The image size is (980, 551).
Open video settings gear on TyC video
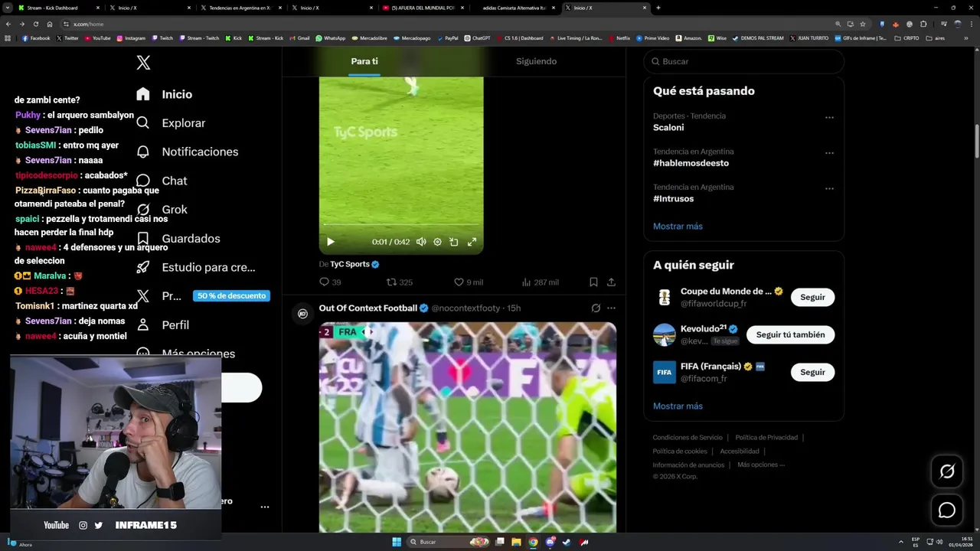coord(437,242)
